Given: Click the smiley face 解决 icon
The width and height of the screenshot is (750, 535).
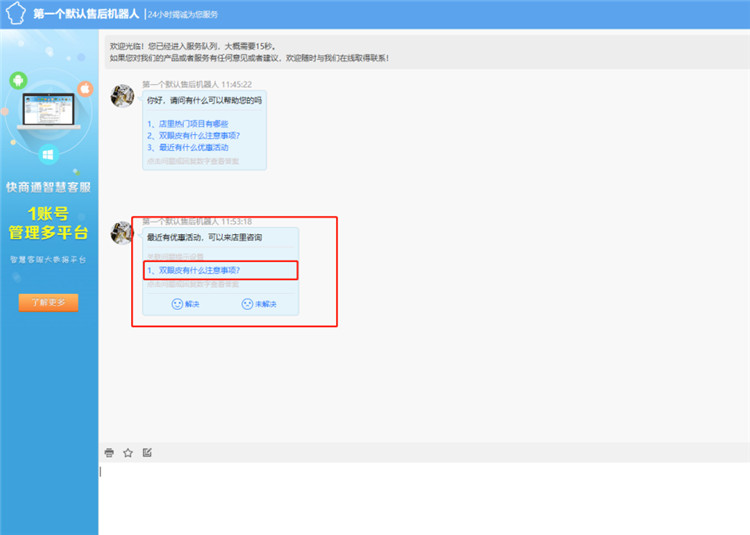Looking at the screenshot, I should (x=178, y=304).
